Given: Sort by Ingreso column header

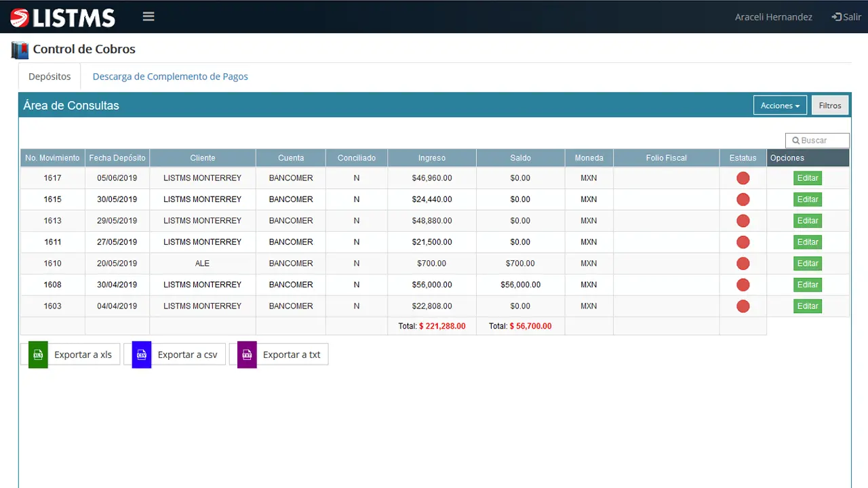Looking at the screenshot, I should point(431,158).
